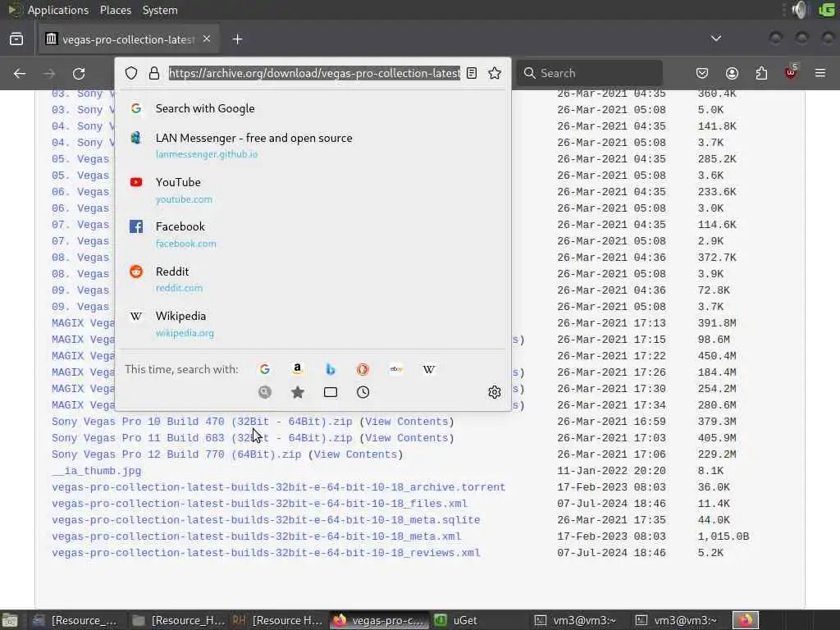Click the grey magnifier search shortcut icon
The width and height of the screenshot is (840, 630).
[x=265, y=392]
